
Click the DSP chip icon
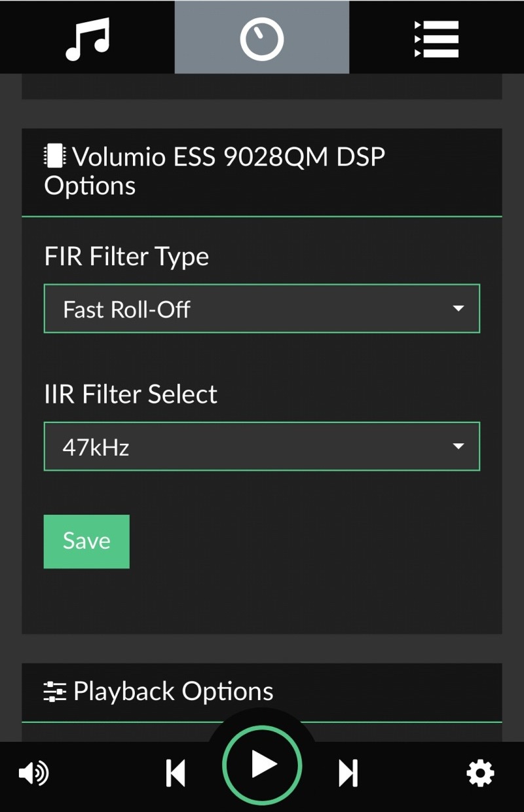coord(54,156)
